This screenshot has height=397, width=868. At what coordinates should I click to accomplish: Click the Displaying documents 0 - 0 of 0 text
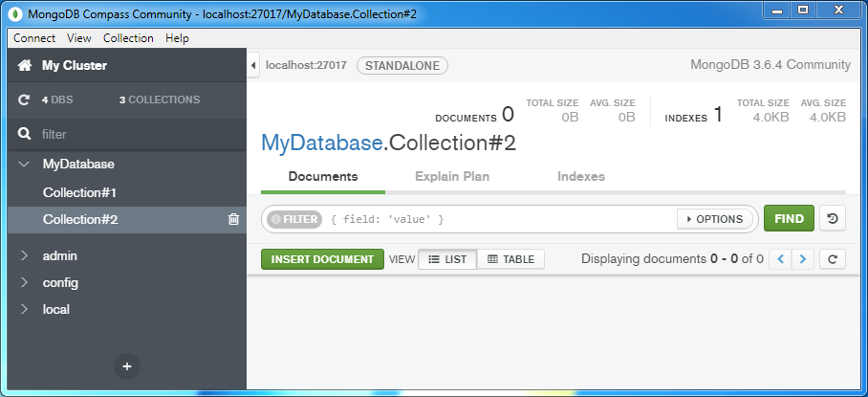(672, 258)
